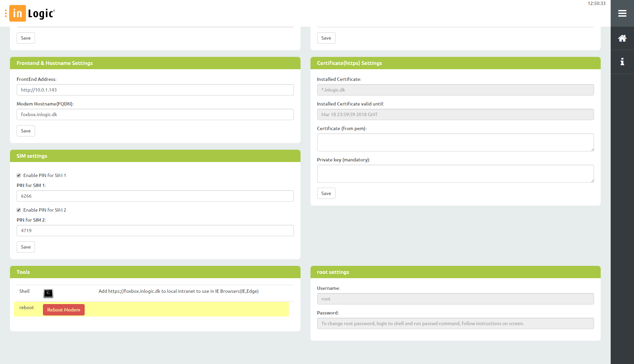Open the info icon in sidebar
Image resolution: width=634 pixels, height=364 pixels.
(622, 62)
